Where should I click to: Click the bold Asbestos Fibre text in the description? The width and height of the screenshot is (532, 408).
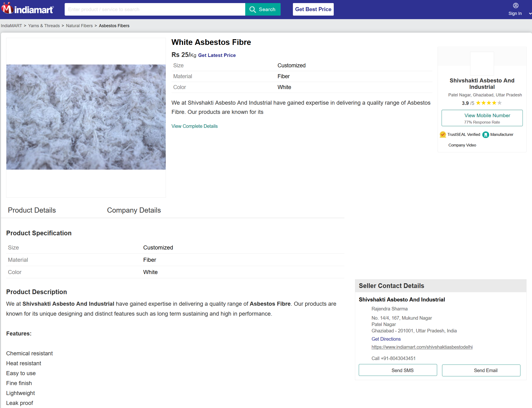tap(270, 304)
